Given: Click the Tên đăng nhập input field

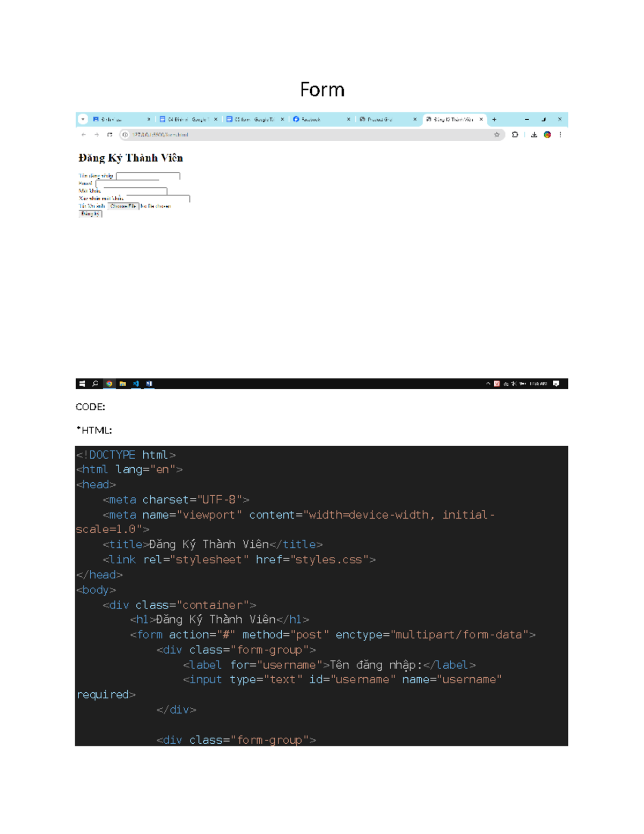Looking at the screenshot, I should click(148, 176).
